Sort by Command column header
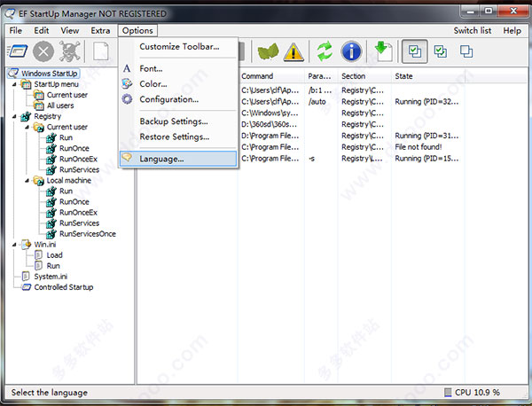This screenshot has height=406, width=532. 271,76
